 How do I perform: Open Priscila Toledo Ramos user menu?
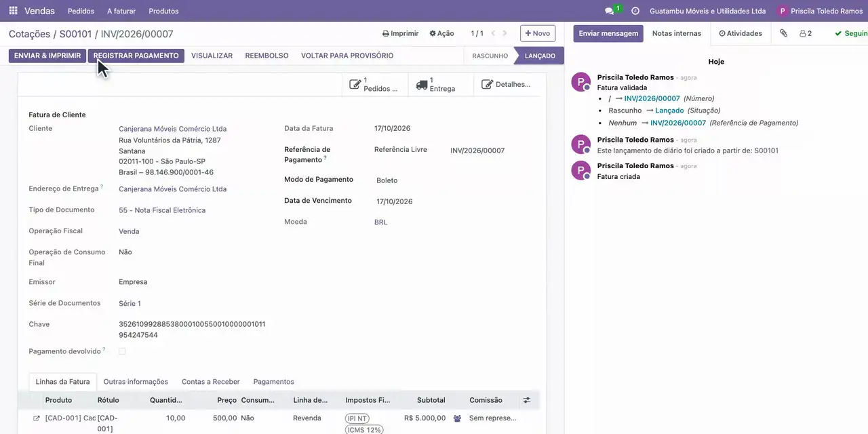(821, 11)
